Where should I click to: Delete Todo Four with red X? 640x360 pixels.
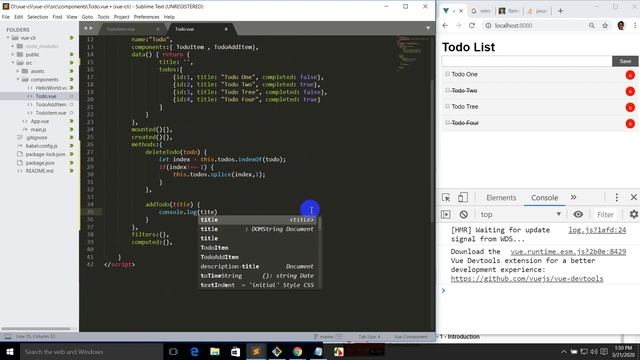[630, 123]
